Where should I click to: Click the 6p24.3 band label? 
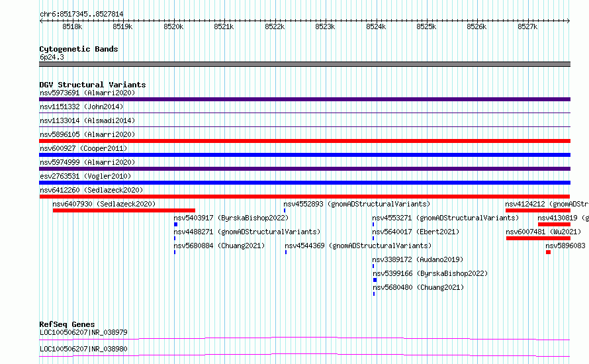tap(52, 57)
